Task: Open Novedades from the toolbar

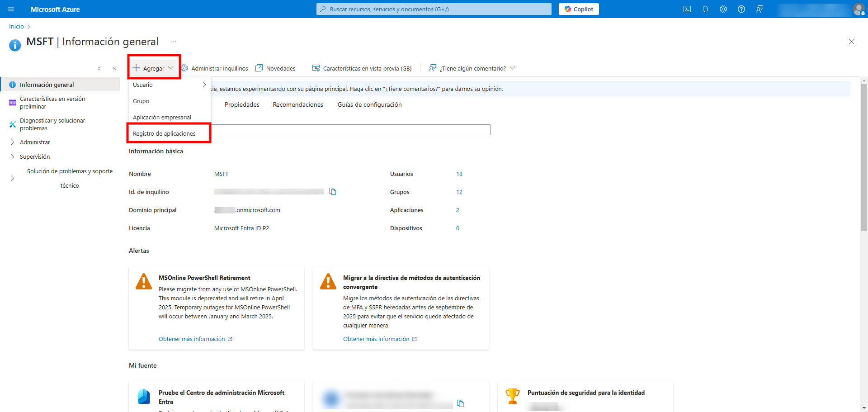Action: pos(276,68)
